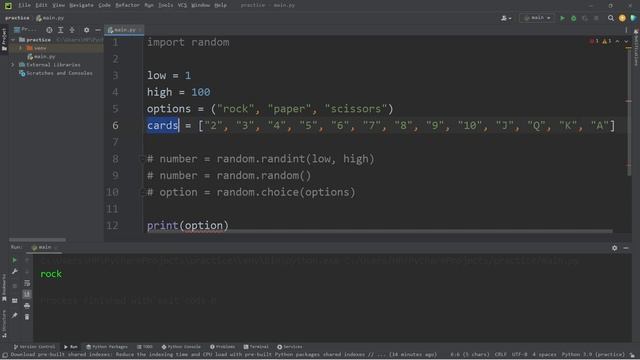The width and height of the screenshot is (640, 360).
Task: Open Run panel options gear
Action: tap(614, 248)
